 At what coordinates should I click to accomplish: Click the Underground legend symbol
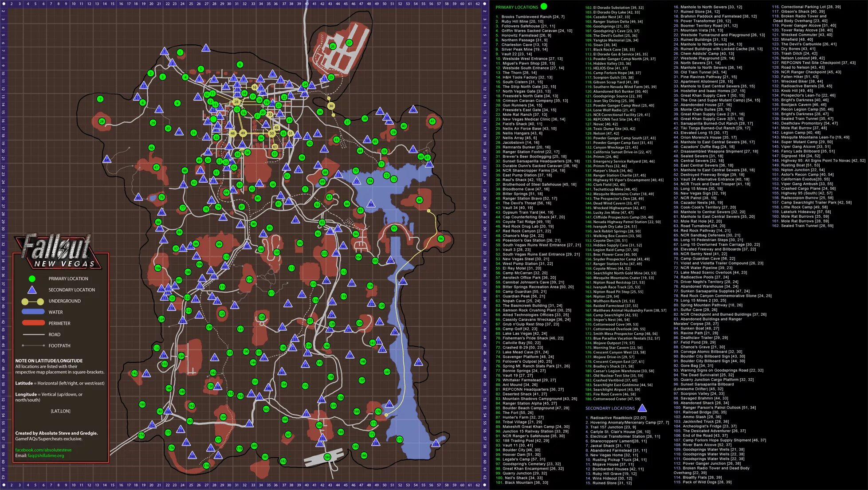(32, 301)
